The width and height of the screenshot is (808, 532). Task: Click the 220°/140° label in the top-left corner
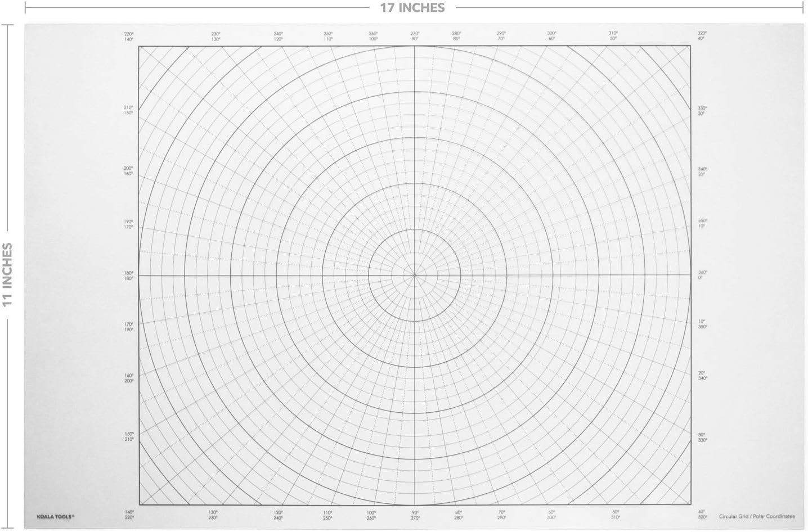(128, 35)
